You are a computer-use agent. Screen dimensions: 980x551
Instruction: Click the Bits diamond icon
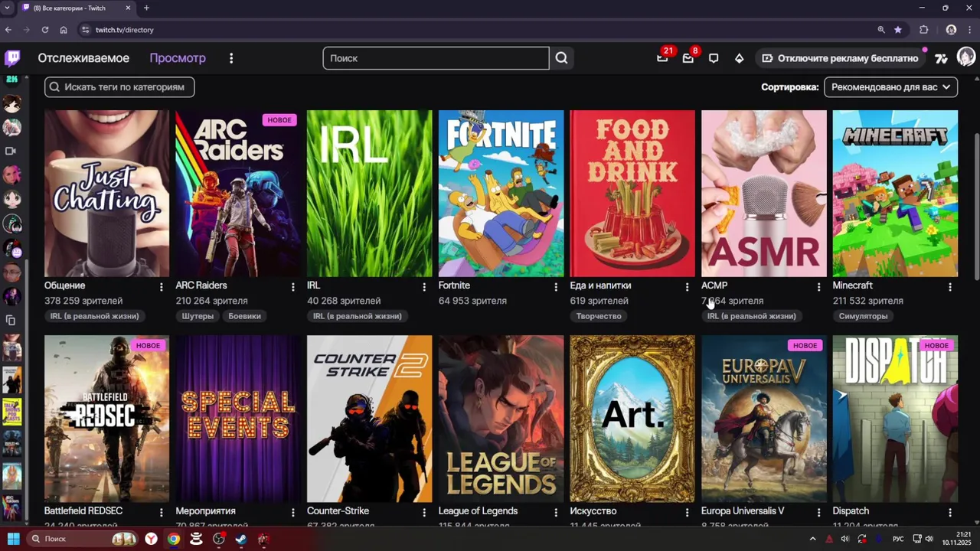(x=739, y=58)
